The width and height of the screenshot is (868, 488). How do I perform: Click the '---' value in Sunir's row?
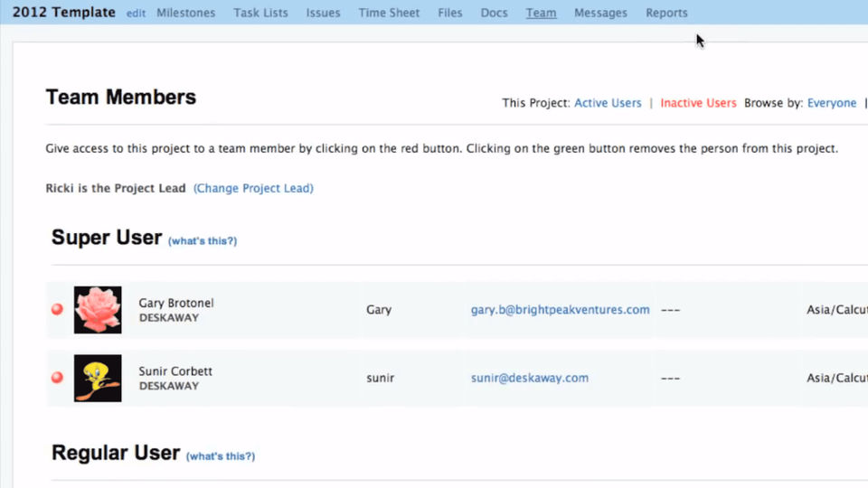670,379
